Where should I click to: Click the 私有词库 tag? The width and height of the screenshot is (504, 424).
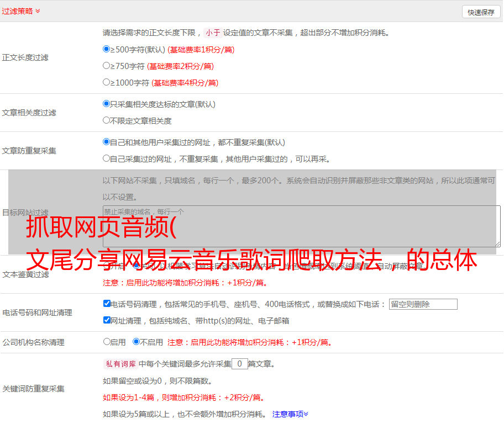[120, 364]
